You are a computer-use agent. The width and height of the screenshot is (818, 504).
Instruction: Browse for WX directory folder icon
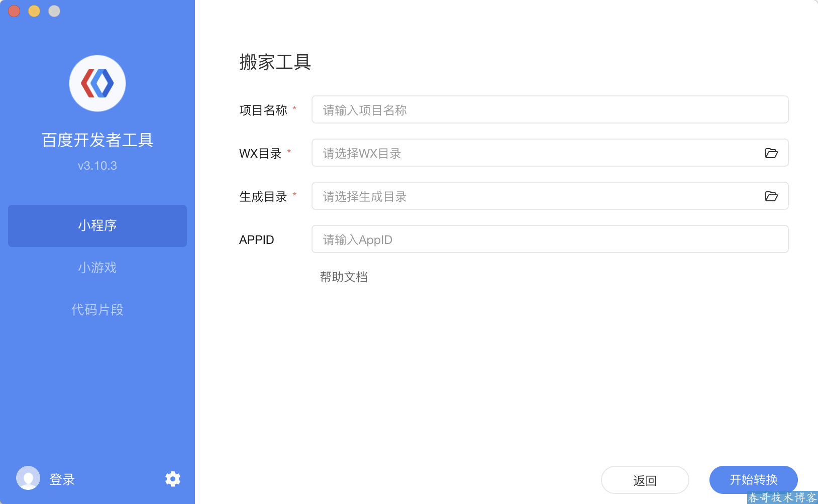771,153
